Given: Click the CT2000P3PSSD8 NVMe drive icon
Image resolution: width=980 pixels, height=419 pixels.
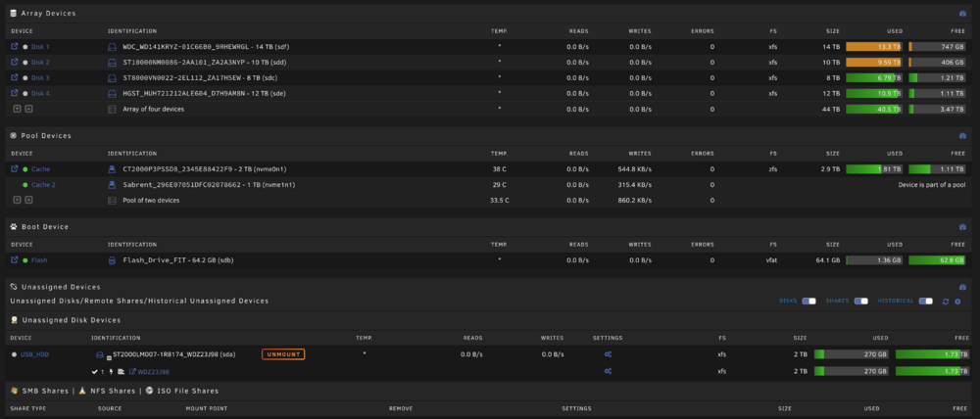Looking at the screenshot, I should point(113,169).
